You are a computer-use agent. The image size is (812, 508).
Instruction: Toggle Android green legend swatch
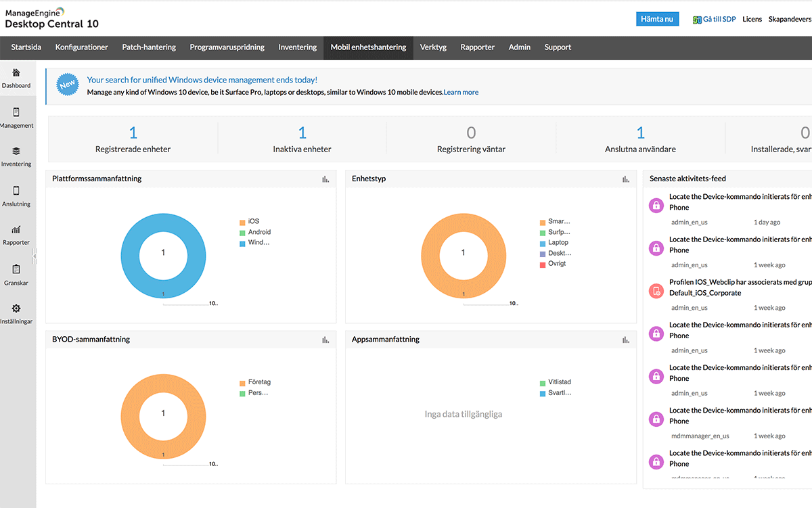point(242,232)
